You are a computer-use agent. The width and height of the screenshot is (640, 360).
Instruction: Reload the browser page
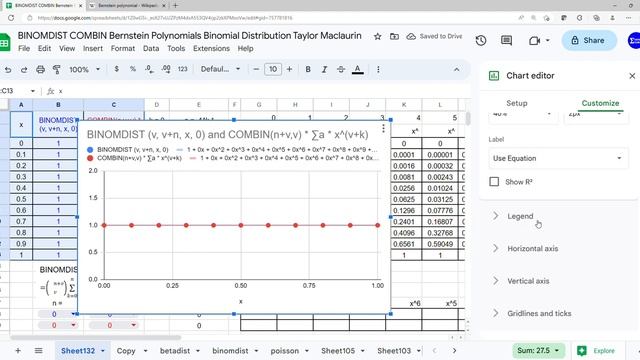11,18
